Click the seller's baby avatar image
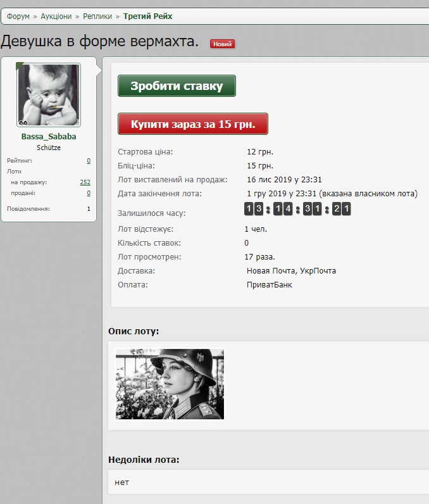 coord(49,95)
